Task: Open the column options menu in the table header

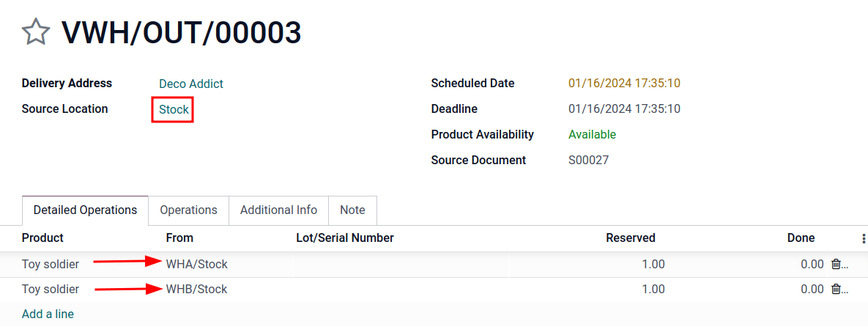Action: 864,238
